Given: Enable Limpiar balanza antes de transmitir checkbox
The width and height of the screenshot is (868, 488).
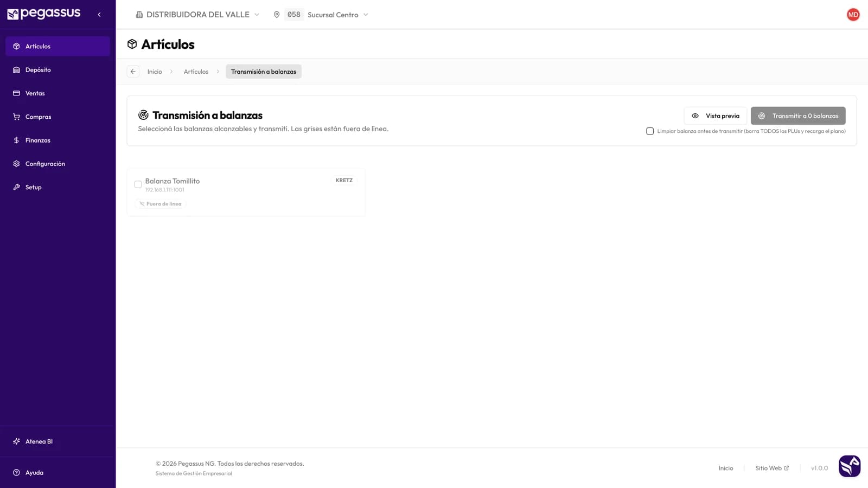Looking at the screenshot, I should point(650,131).
